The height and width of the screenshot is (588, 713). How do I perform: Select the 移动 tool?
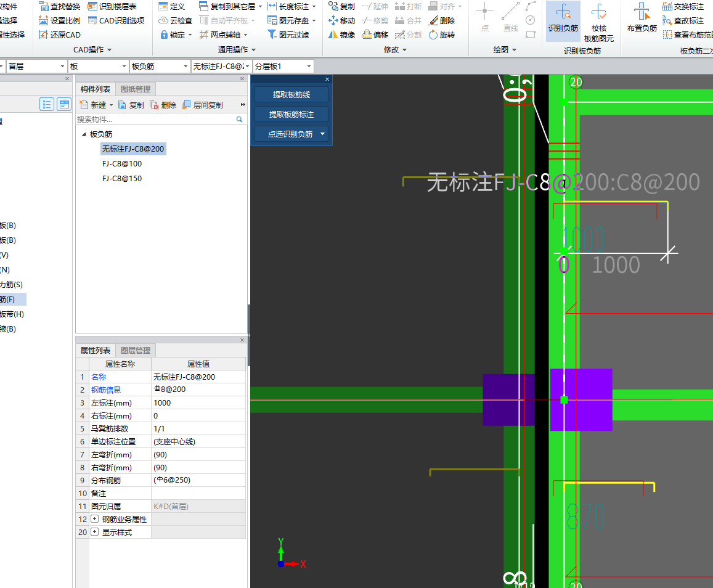(x=341, y=20)
